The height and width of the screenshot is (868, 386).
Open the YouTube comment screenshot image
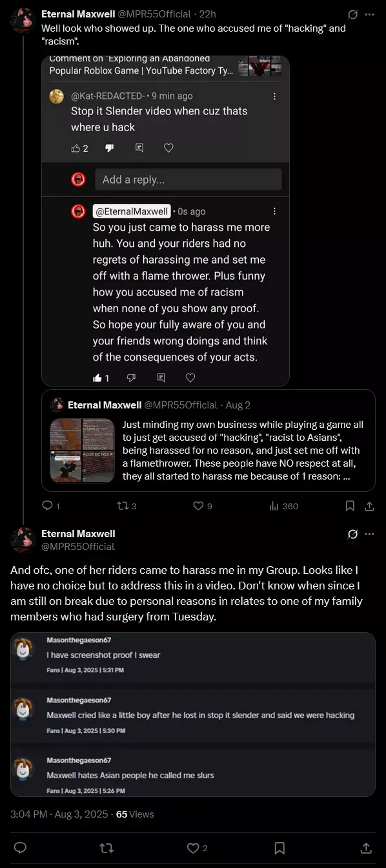pos(165,221)
